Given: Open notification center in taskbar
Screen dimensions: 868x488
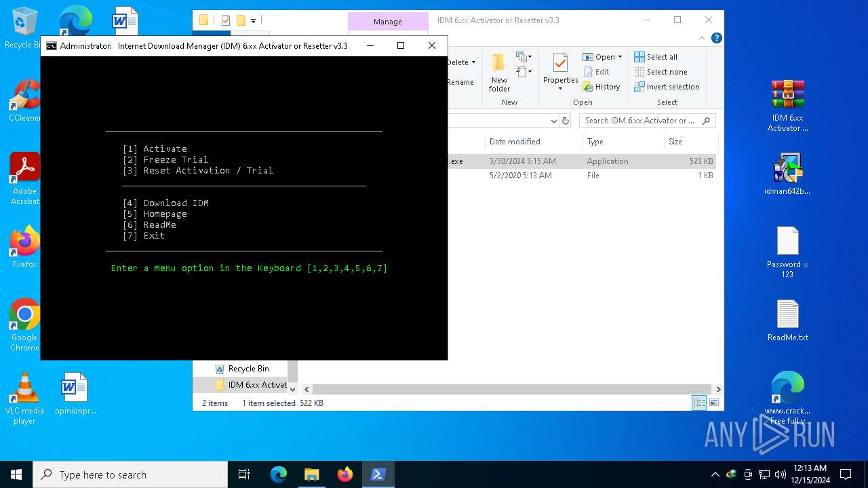Looking at the screenshot, I should click(x=846, y=474).
